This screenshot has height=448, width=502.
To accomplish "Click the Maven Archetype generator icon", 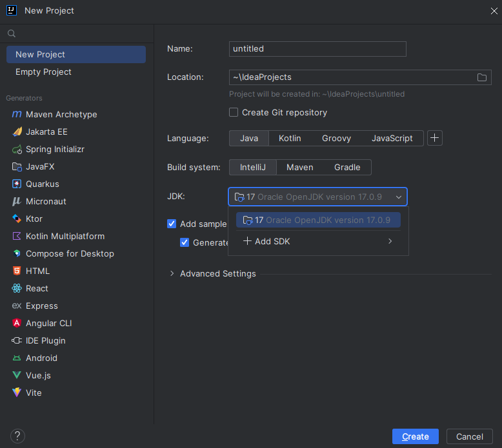I will point(17,115).
